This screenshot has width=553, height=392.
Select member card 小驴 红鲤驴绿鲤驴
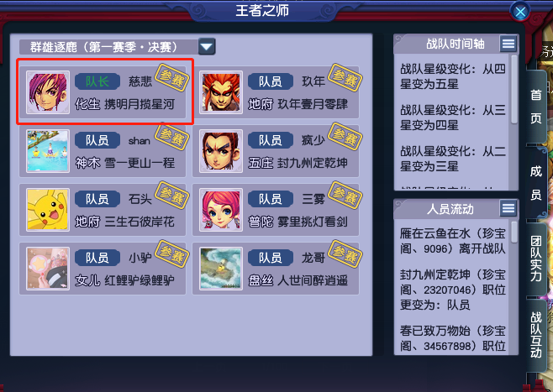click(x=103, y=269)
